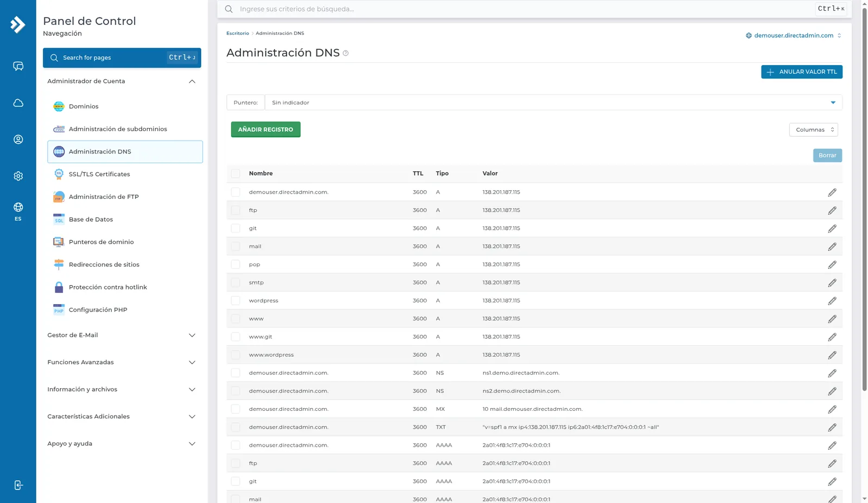Click the SSL/TLS Certificates badge icon

(59, 174)
